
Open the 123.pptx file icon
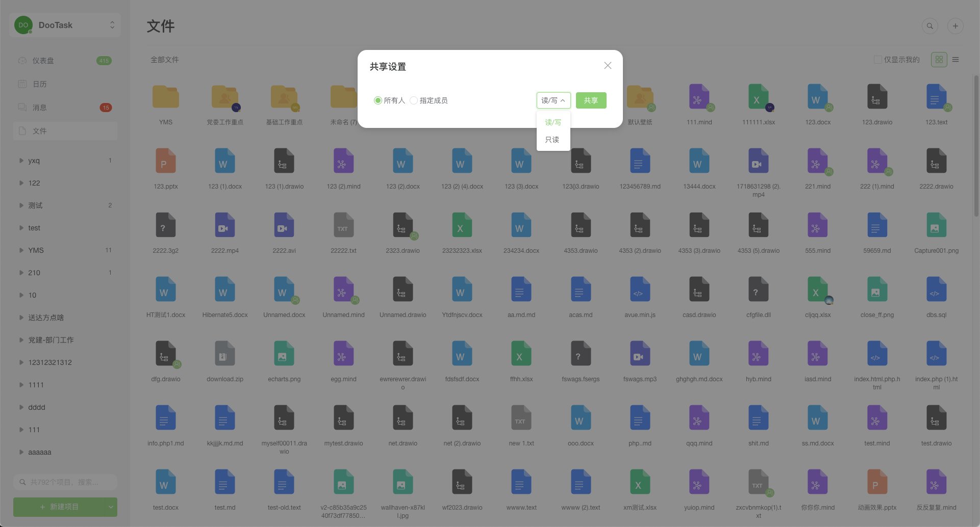tap(165, 162)
